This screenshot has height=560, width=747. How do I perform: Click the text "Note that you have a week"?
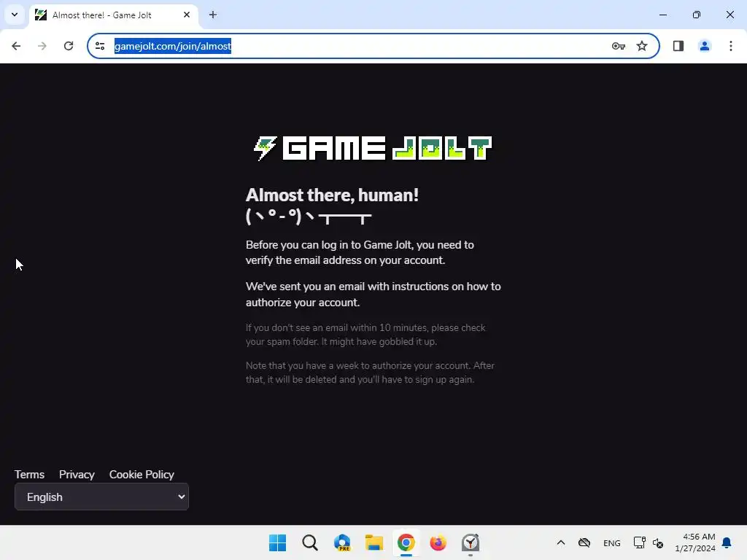[x=307, y=366]
